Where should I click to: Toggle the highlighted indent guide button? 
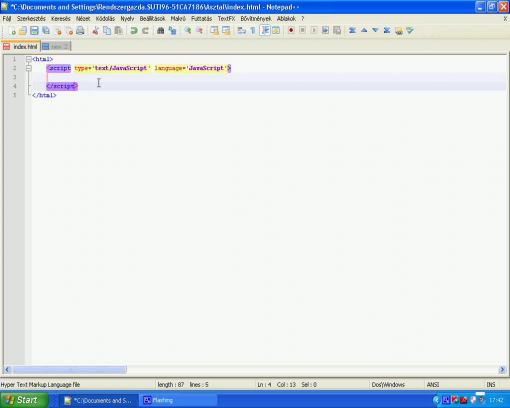pos(265,31)
